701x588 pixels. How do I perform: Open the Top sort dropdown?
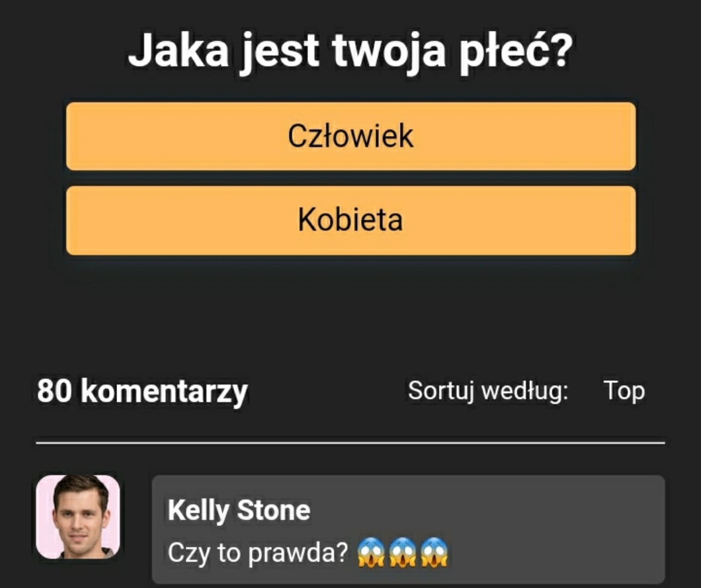(624, 392)
